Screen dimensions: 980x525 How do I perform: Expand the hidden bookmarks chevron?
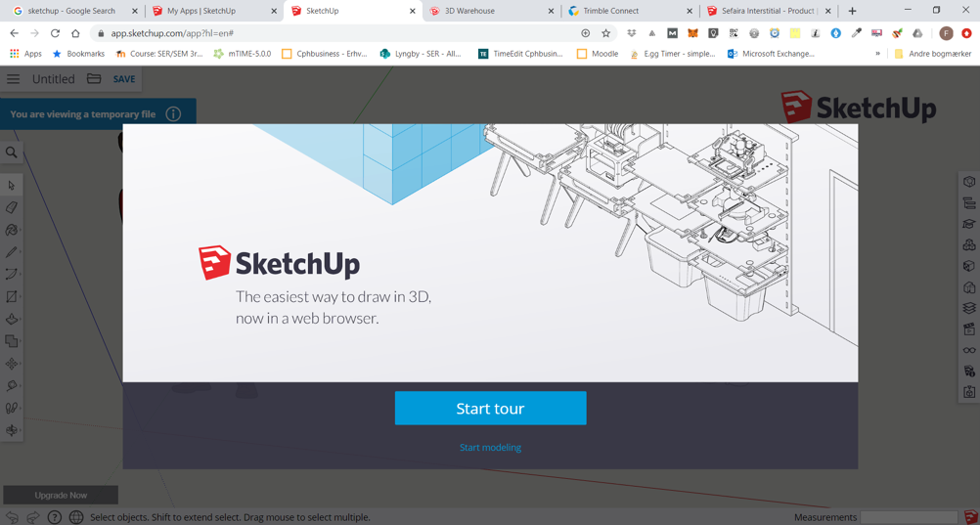[877, 54]
